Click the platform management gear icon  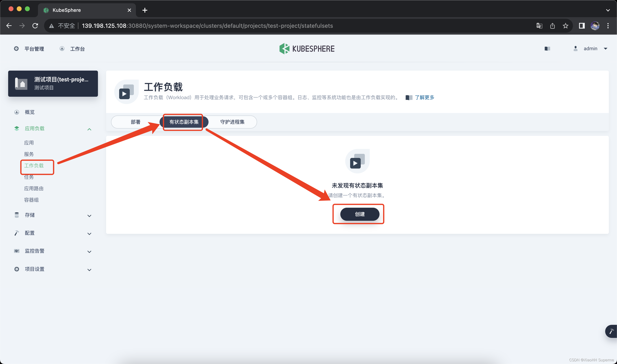click(16, 49)
